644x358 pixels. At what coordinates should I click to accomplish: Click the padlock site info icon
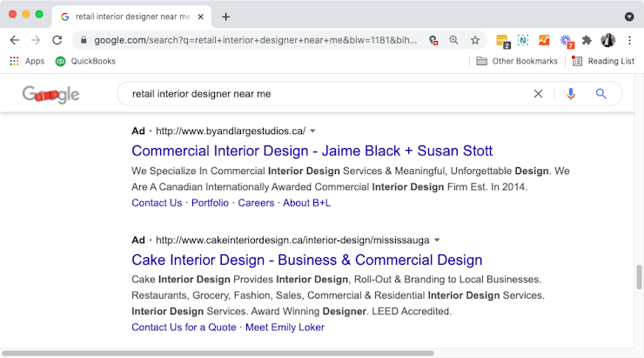pyautogui.click(x=84, y=40)
